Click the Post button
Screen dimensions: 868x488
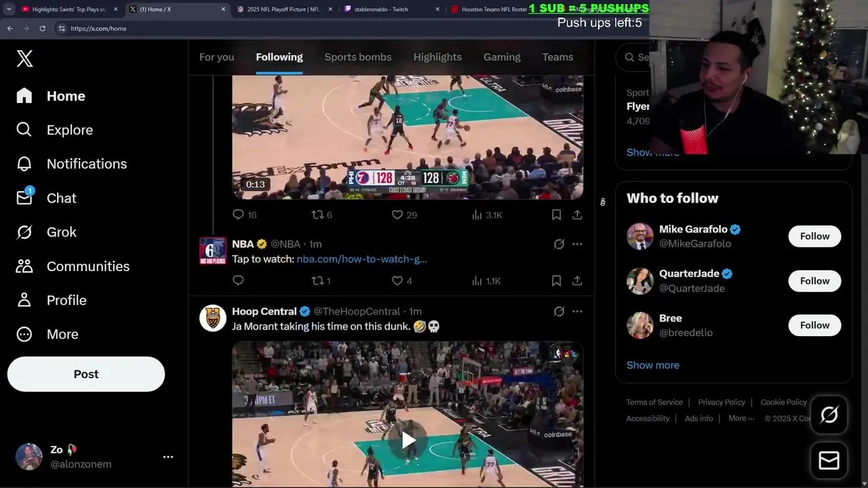pyautogui.click(x=86, y=374)
